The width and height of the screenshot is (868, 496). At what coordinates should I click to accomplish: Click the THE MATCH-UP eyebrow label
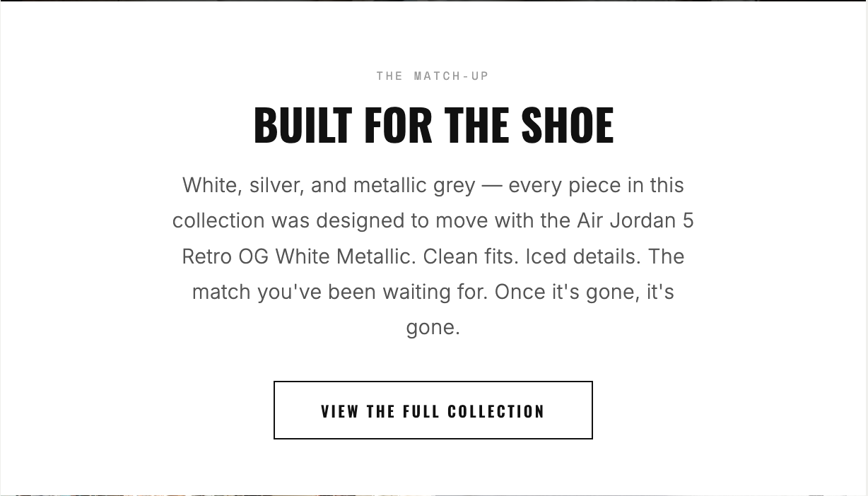[x=433, y=76]
